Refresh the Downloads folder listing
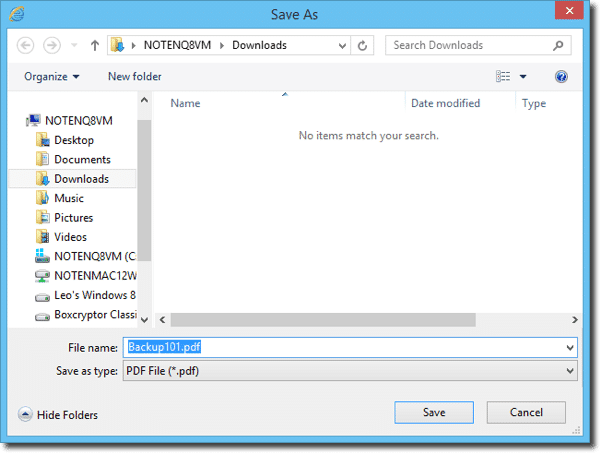The height and width of the screenshot is (453, 600). click(362, 46)
